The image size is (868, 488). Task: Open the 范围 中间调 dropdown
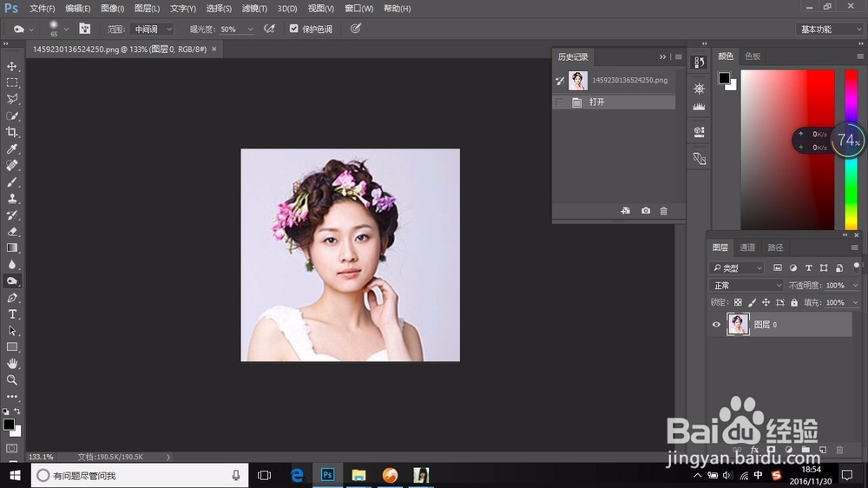152,29
